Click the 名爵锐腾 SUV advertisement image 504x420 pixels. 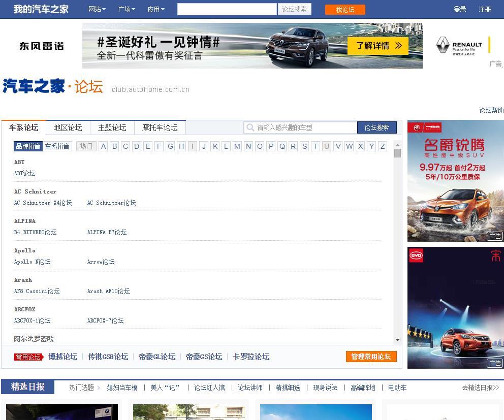click(455, 181)
